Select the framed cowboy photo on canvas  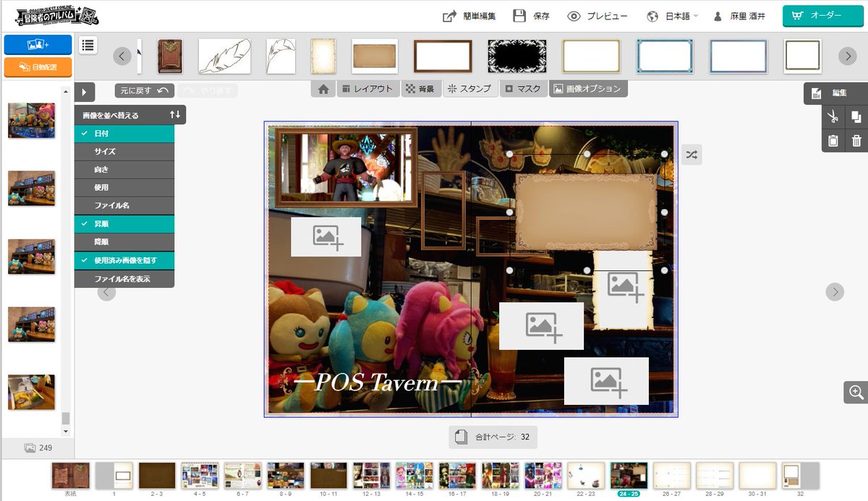346,166
